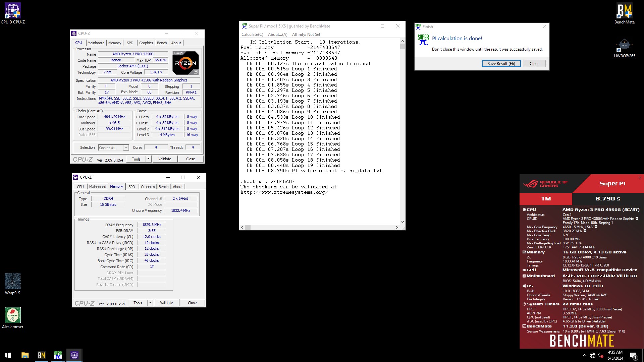Expand Tools dropdown arrow in upper CPU-Z
Viewport: 644px width, 362px height.
point(148,159)
